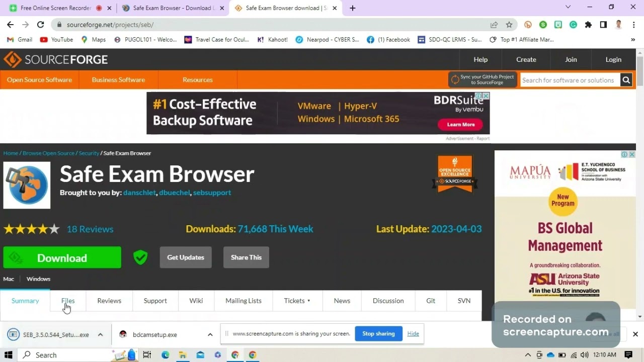Open the (1) Facebook bookmark

pos(388,40)
